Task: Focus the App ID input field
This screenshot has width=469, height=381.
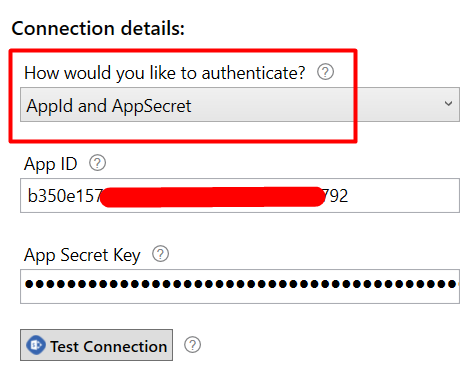Action: tap(240, 196)
